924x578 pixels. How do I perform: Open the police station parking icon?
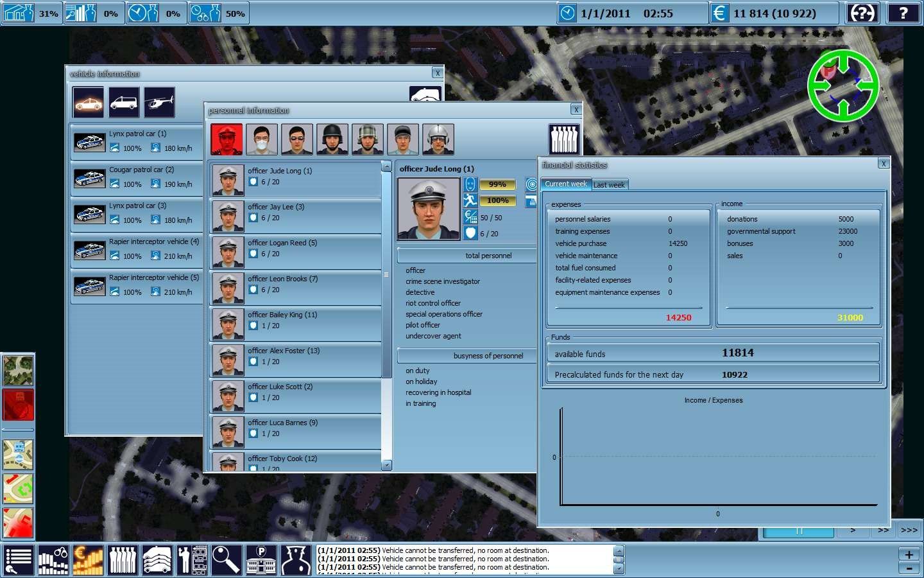click(x=261, y=559)
